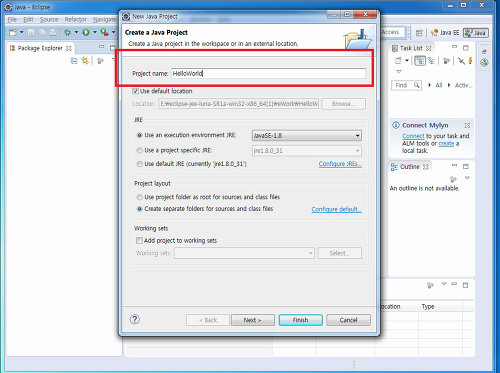This screenshot has height=373, width=500.
Task: Open Working sets combo box
Action: (244, 253)
